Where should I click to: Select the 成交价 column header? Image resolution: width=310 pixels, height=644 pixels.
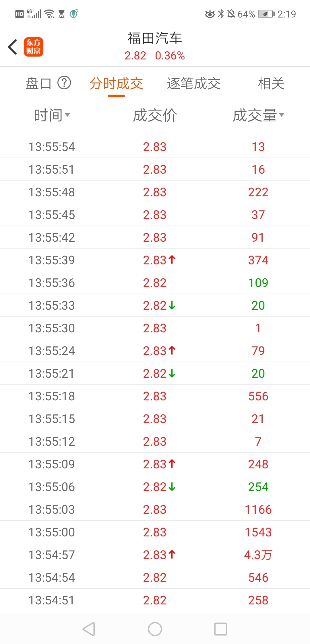pos(155,115)
